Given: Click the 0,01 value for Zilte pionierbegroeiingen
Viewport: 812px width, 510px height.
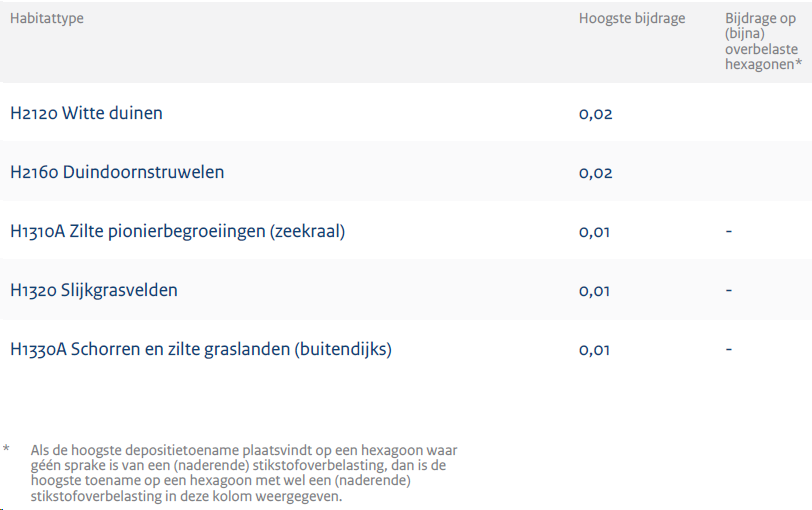Looking at the screenshot, I should point(594,232).
